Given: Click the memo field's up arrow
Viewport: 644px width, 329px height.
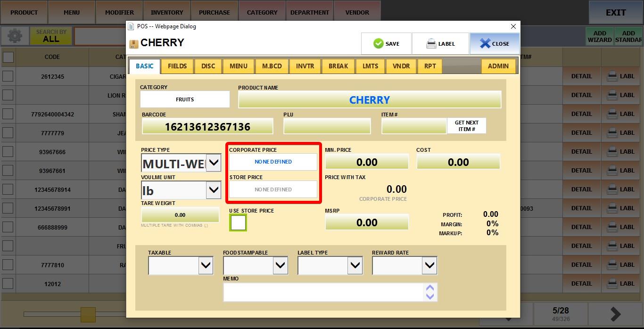Looking at the screenshot, I should 429,288.
